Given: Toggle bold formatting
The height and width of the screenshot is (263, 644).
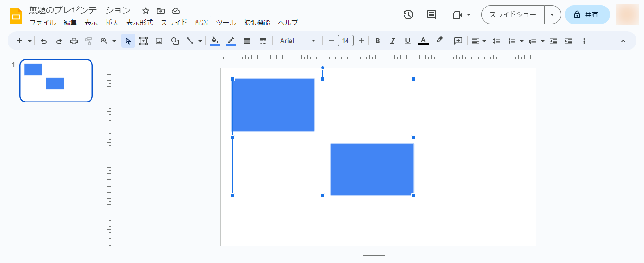Looking at the screenshot, I should 377,41.
